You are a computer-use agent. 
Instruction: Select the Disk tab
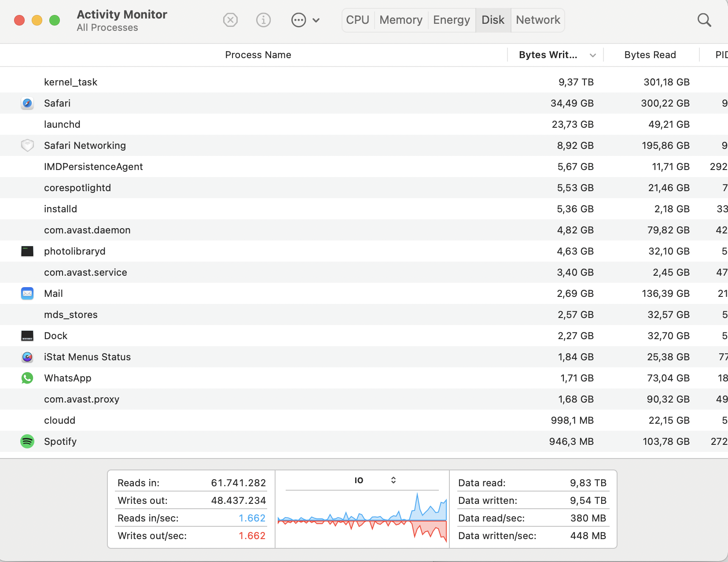(x=493, y=20)
